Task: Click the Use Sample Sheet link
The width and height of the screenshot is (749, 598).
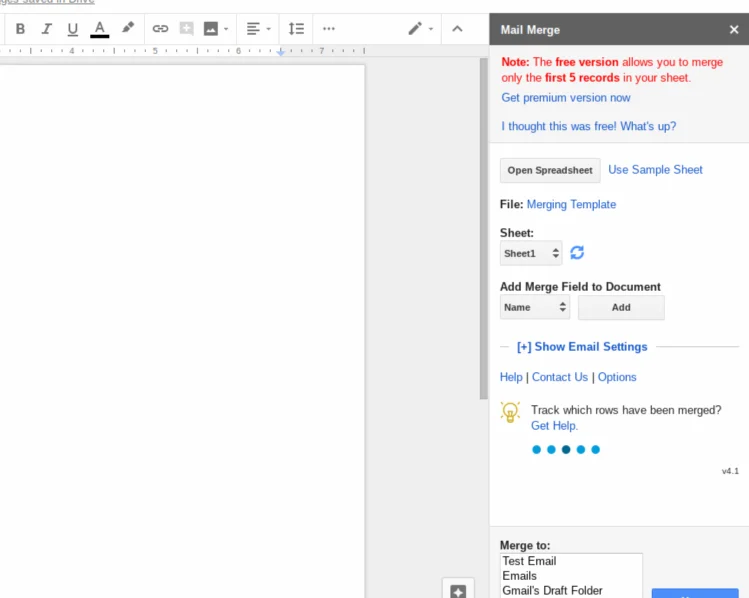Action: tap(655, 170)
